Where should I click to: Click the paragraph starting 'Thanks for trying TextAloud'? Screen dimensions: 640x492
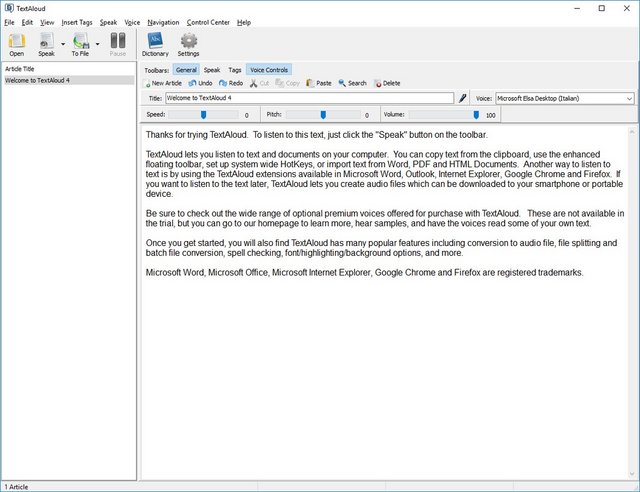pos(317,135)
